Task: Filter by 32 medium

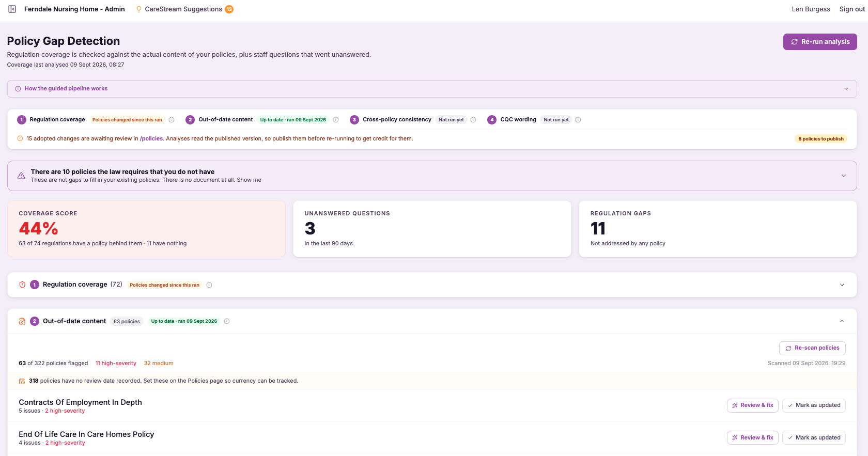Action: [159, 364]
